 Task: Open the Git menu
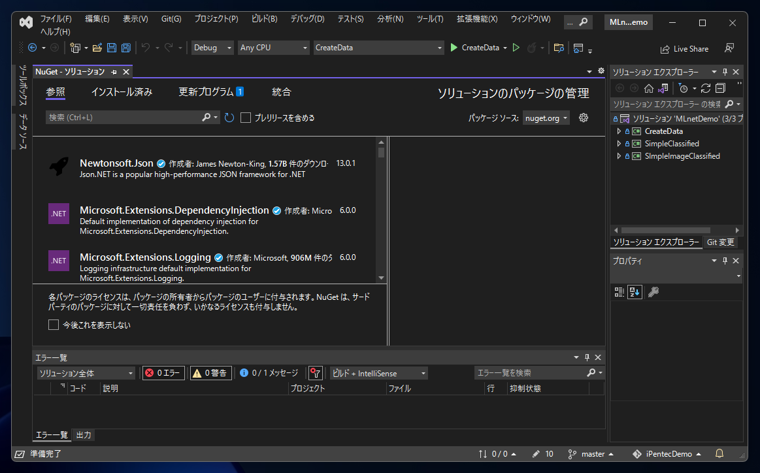171,19
